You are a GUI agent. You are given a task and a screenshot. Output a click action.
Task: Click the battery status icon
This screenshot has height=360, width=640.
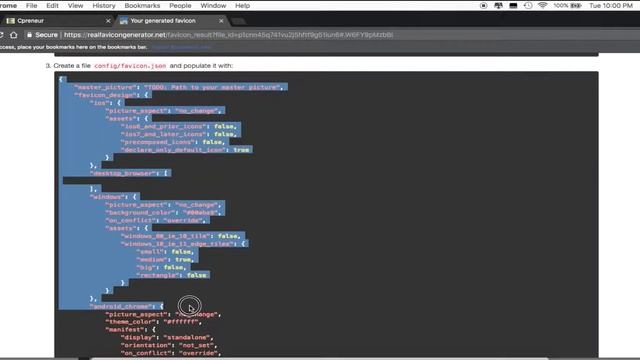pos(576,6)
